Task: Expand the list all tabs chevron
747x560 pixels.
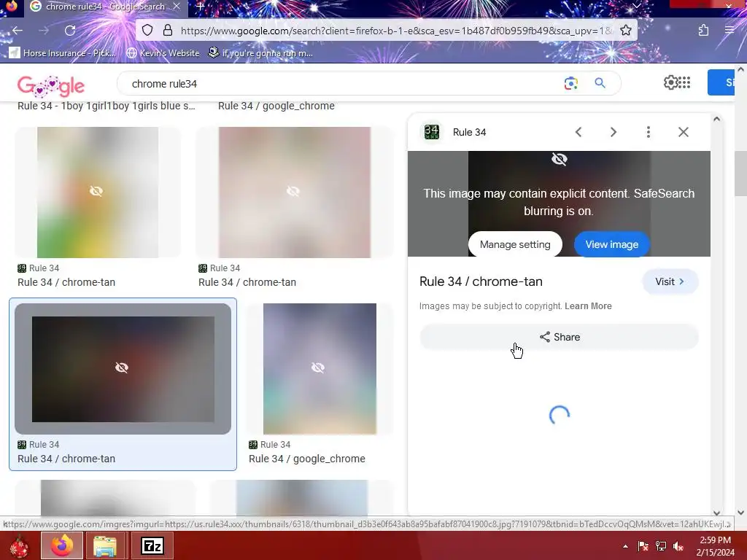Action: [x=636, y=6]
